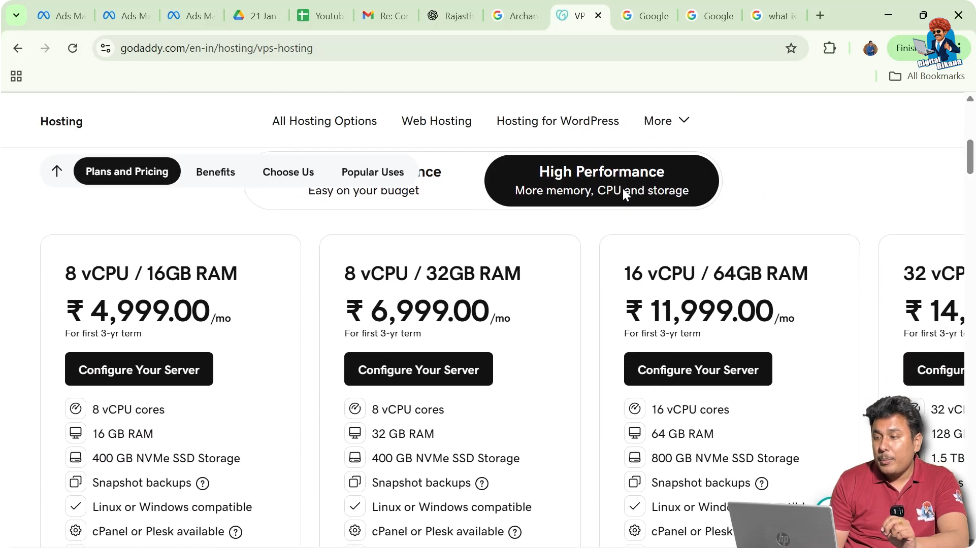The image size is (979, 548).
Task: Click the storage drive icon in 64GB plan
Action: 634,457
